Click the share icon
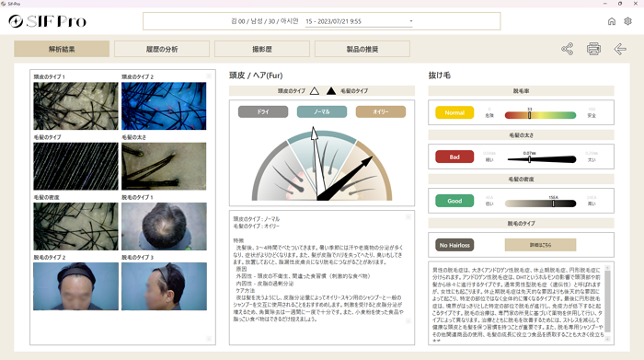Screen dimensions: 644x360 point(568,49)
